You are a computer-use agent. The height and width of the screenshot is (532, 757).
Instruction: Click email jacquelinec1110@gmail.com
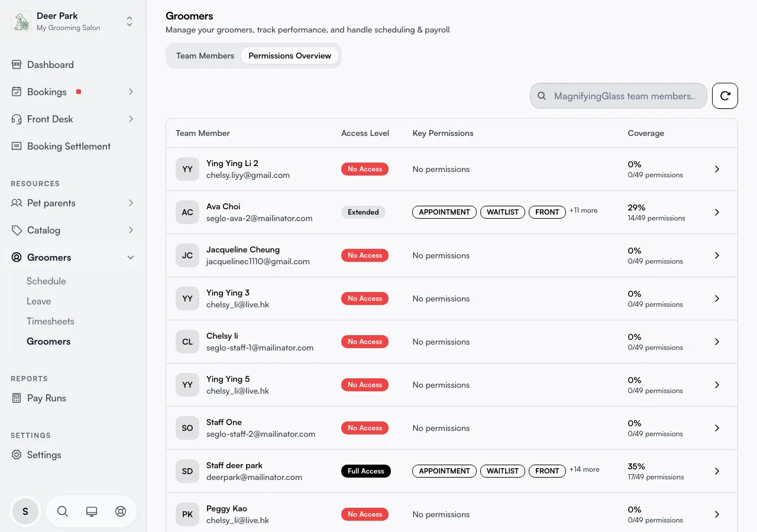tap(258, 261)
